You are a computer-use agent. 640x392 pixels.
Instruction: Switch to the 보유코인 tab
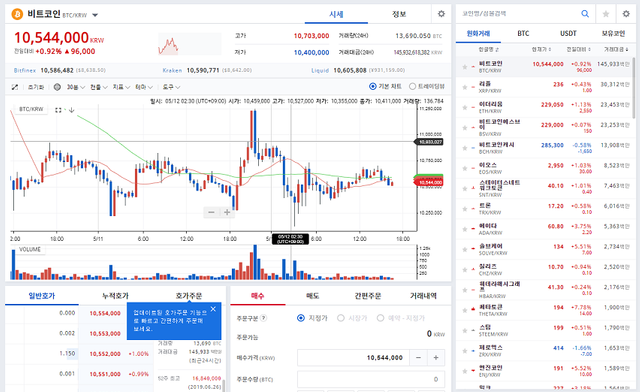(x=613, y=33)
